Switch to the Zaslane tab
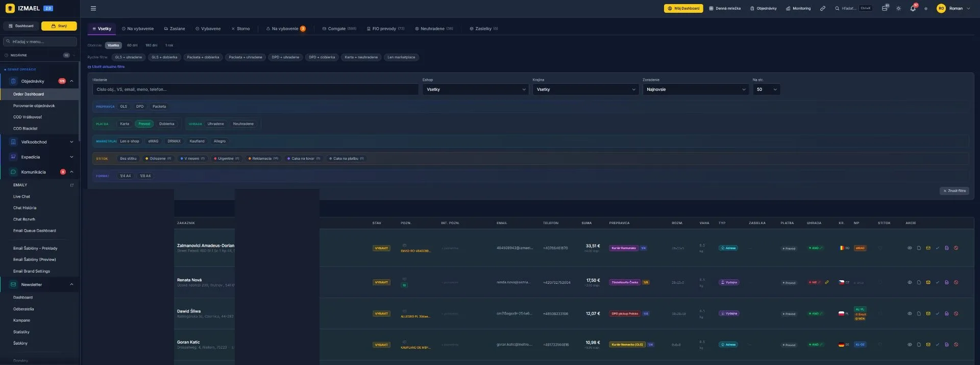The width and height of the screenshot is (980, 365). pos(175,29)
